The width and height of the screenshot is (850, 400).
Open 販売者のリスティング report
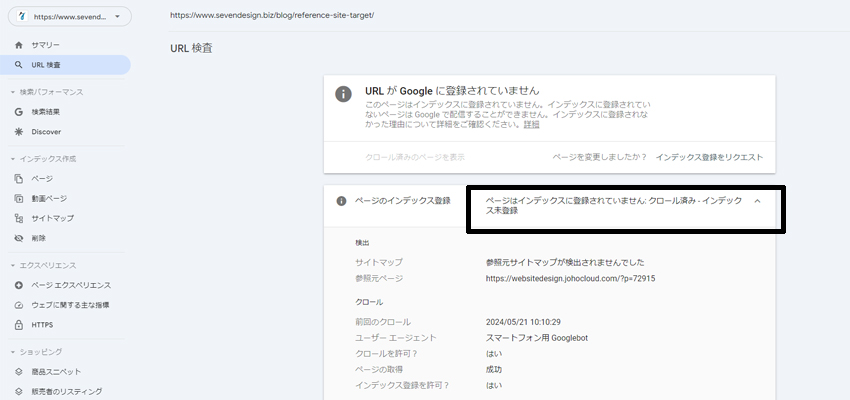[x=67, y=391]
